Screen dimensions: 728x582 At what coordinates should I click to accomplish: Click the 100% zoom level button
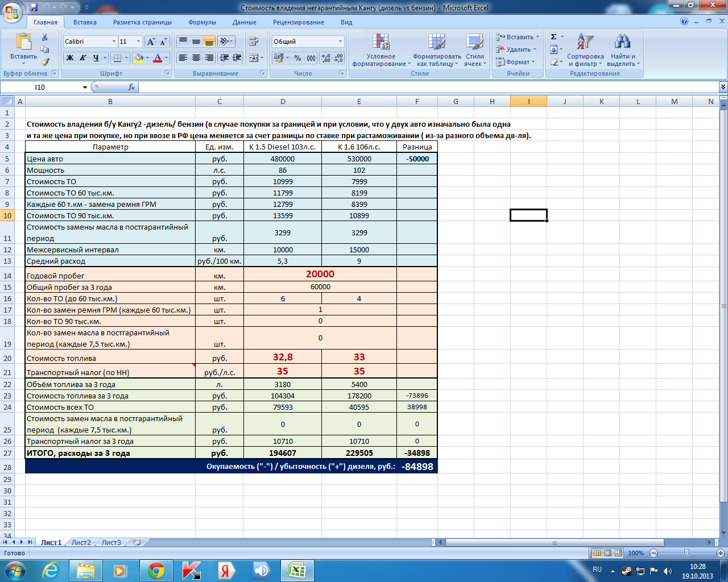[x=636, y=553]
